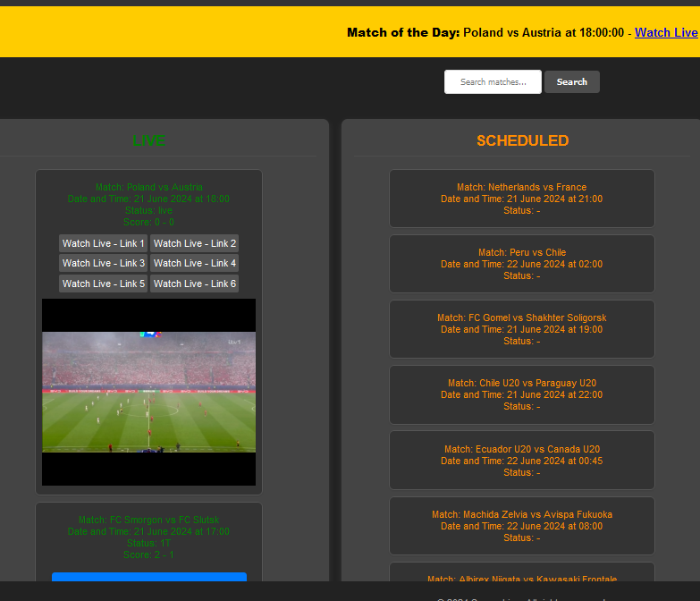
Task: Click 'Match: FC Smorgon vs FC Slutsk' title
Action: pyautogui.click(x=148, y=520)
